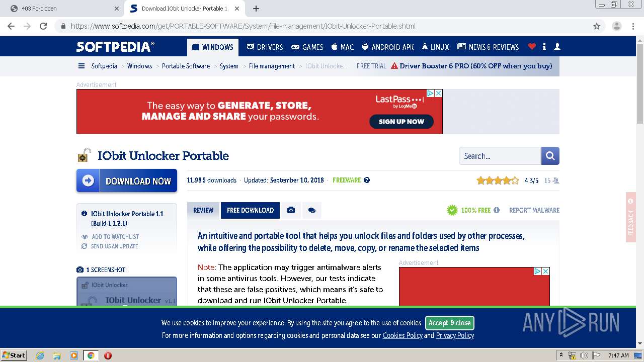Bookmark this page with star icon

[x=597, y=26]
